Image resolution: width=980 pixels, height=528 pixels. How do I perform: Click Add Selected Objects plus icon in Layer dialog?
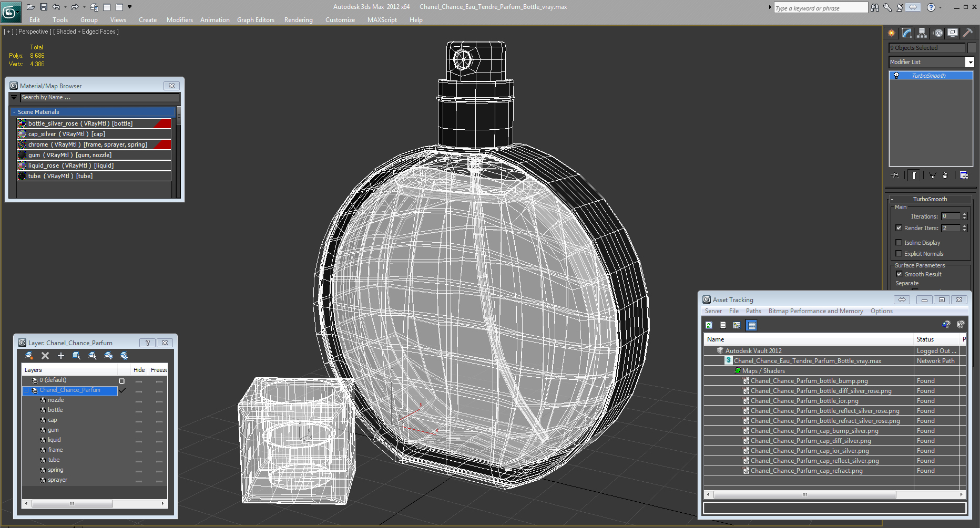pyautogui.click(x=61, y=356)
